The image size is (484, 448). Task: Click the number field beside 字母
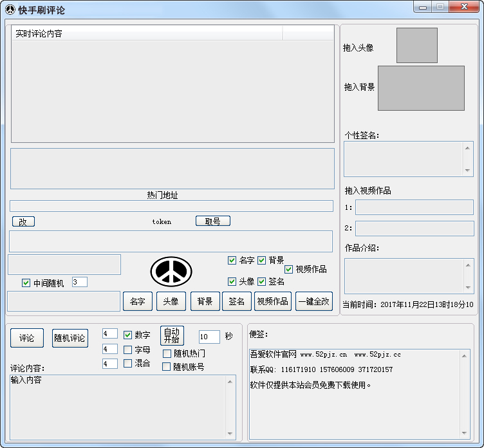(x=110, y=349)
